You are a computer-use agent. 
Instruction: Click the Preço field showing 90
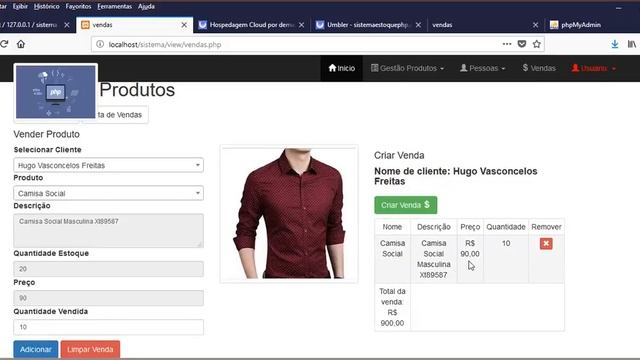109,298
